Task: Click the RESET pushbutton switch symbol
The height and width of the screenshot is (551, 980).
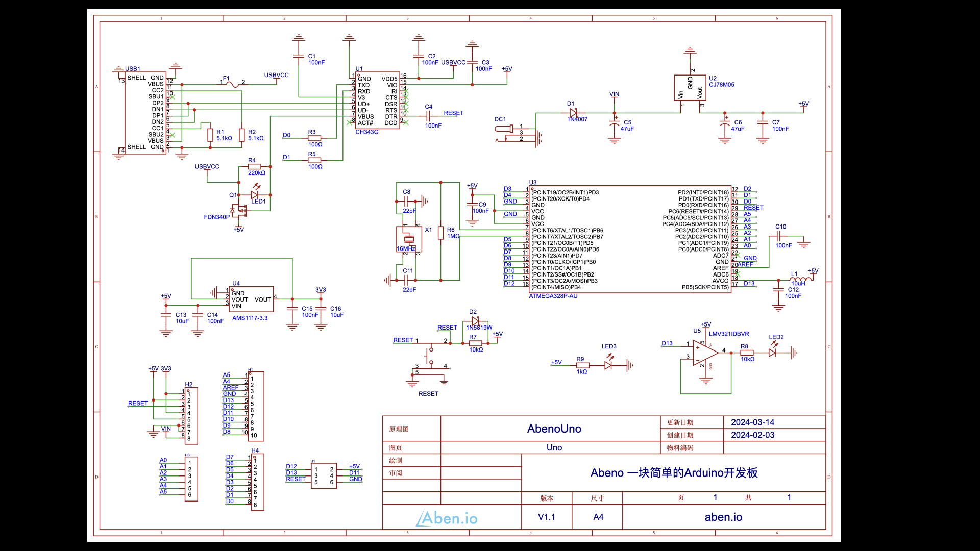Action: point(430,357)
